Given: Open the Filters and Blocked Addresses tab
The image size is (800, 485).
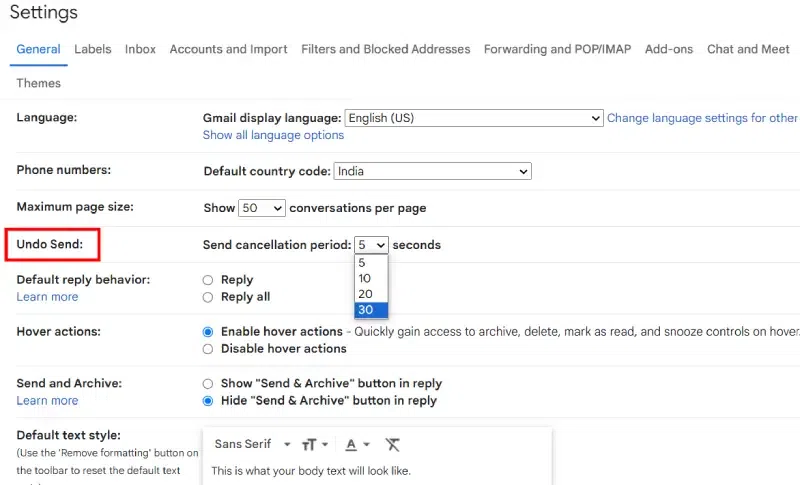Looking at the screenshot, I should click(385, 49).
